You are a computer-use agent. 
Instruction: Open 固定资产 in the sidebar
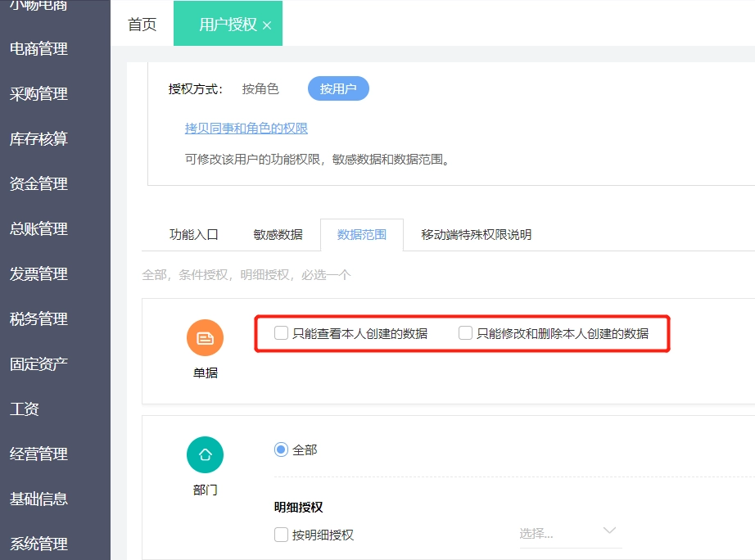point(38,364)
